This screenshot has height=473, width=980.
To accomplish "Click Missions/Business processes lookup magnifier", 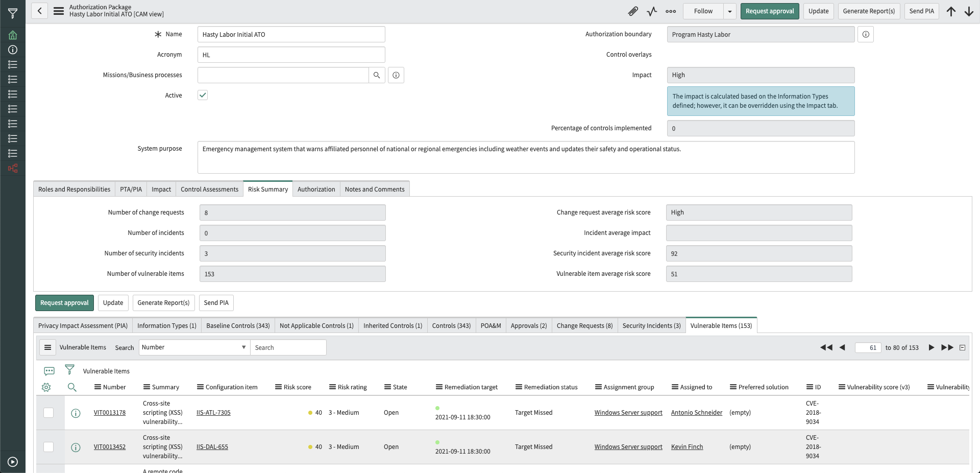I will 377,75.
